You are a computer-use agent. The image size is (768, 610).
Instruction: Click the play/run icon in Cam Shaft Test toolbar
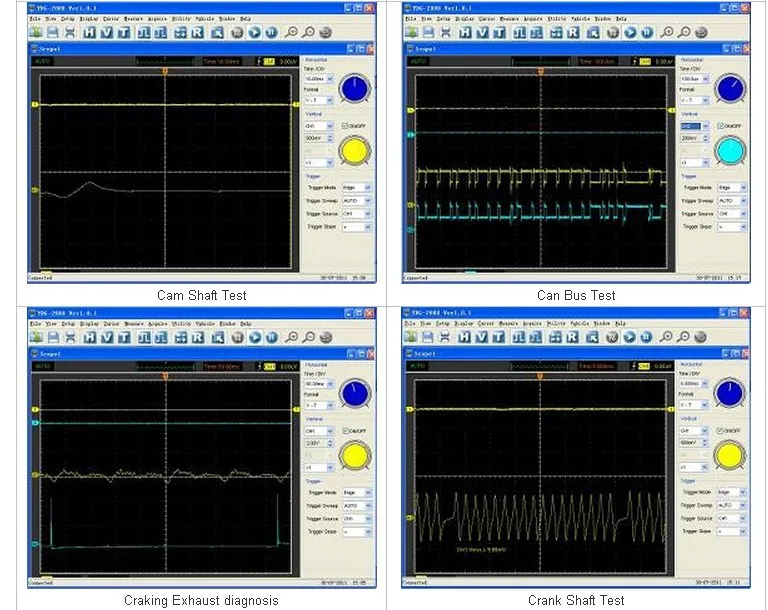254,32
